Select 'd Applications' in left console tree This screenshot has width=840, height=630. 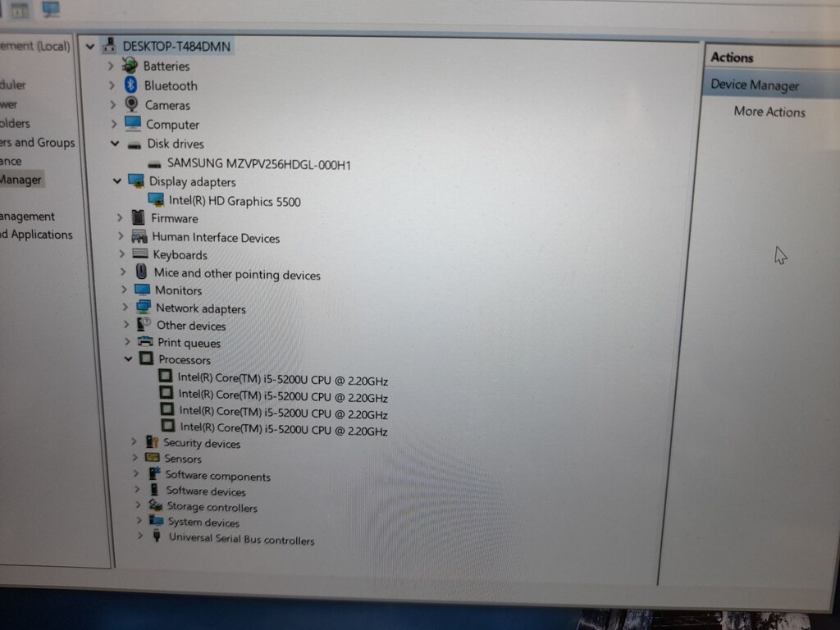point(36,234)
